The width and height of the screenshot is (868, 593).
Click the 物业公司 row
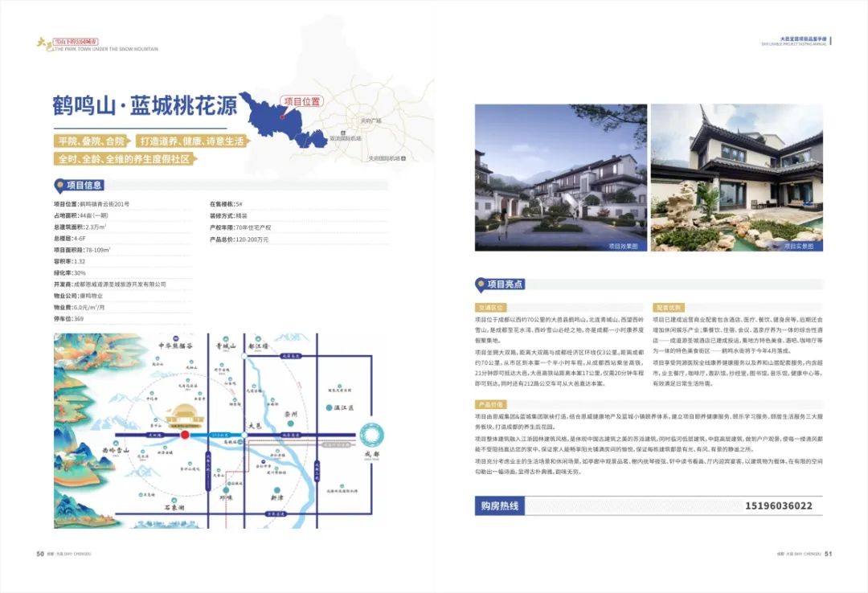122,296
